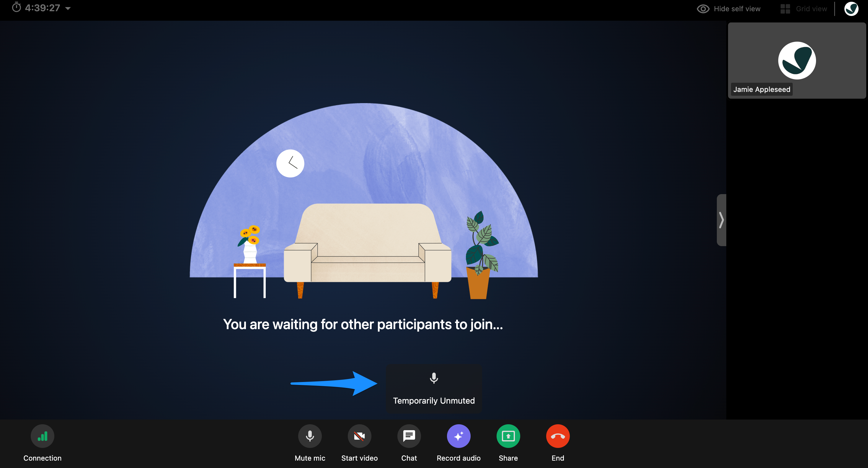The width and height of the screenshot is (868, 468).
Task: Open the Chat panel
Action: pos(409,436)
